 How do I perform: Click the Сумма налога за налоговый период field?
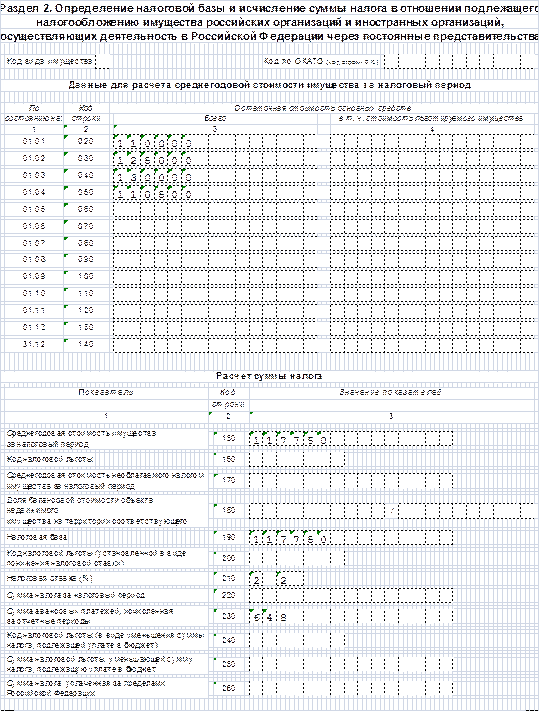click(x=351, y=595)
